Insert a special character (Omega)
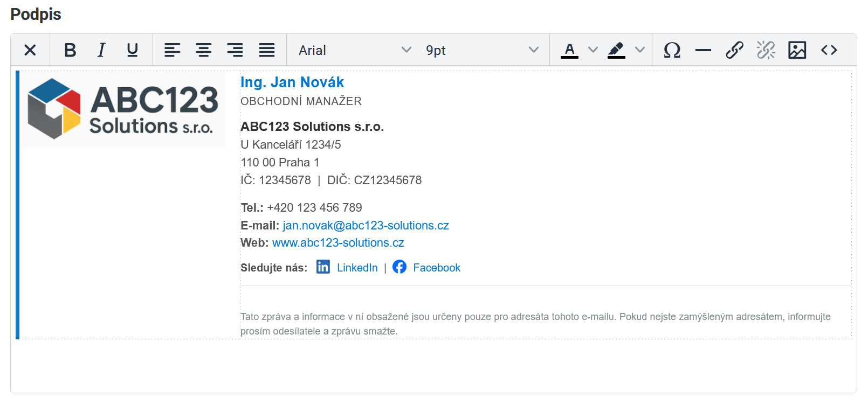 (x=672, y=50)
